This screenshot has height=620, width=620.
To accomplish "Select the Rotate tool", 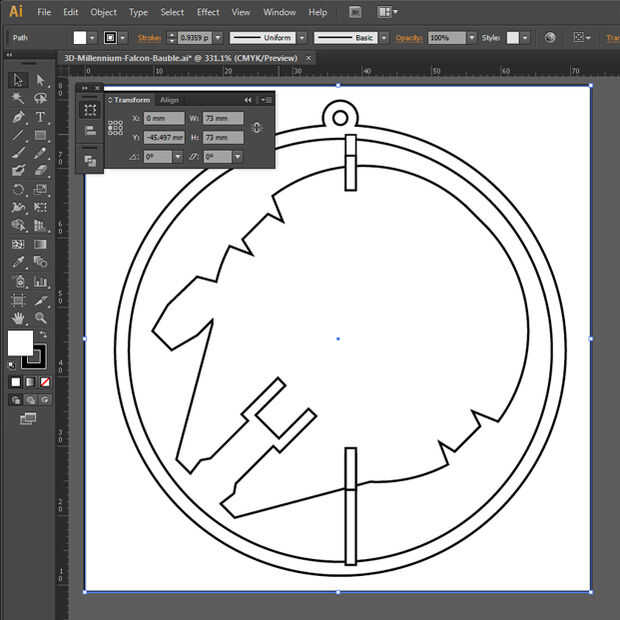I will (18, 189).
